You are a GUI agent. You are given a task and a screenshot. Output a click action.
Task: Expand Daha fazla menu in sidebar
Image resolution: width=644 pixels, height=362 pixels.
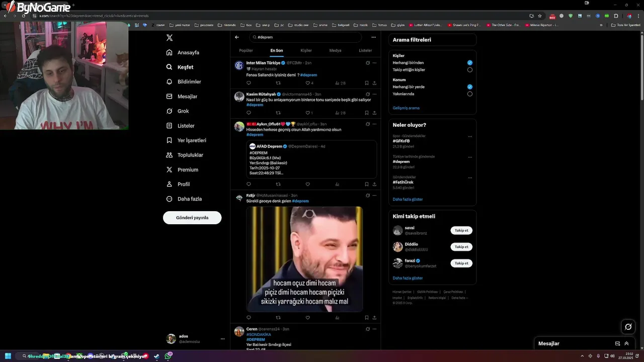click(x=184, y=199)
